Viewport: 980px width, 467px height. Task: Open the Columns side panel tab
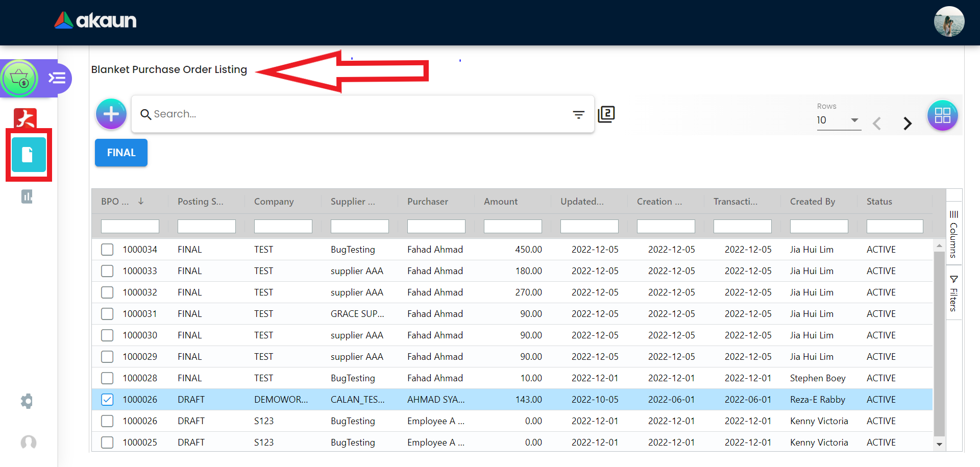pos(953,234)
